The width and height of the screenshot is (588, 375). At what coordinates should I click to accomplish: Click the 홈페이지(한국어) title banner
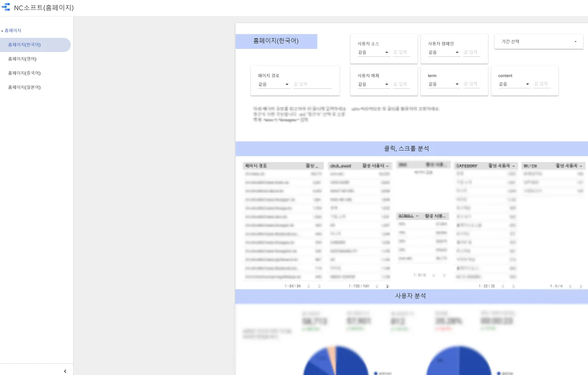276,41
